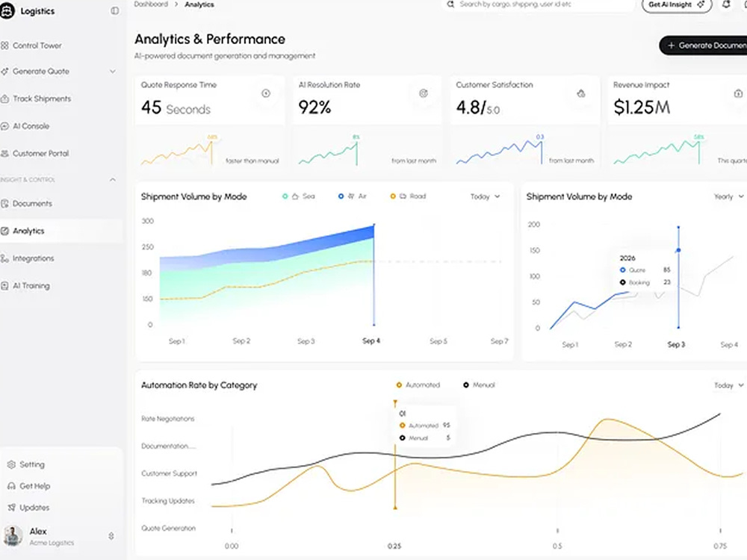Click the Get Help headset icon

pos(11,486)
